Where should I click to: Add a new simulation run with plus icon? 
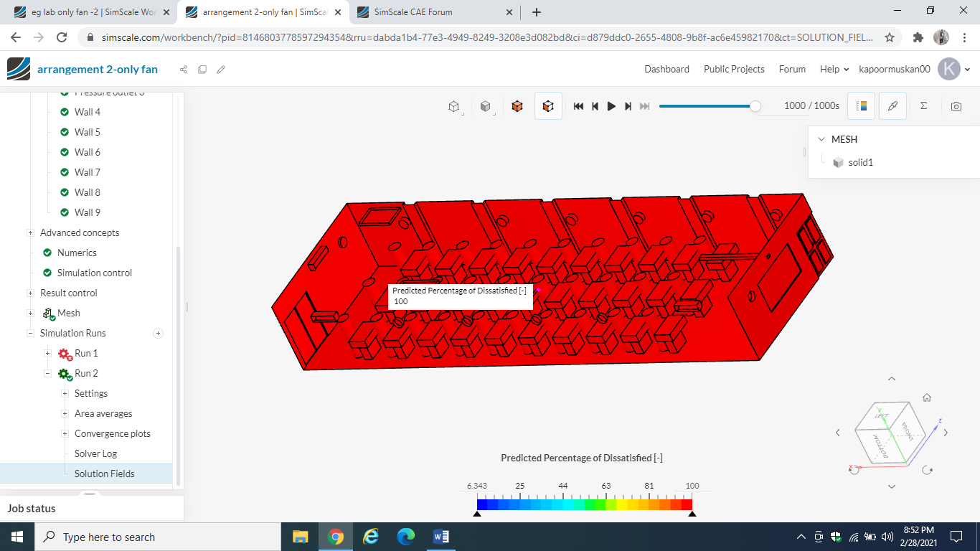pyautogui.click(x=159, y=333)
